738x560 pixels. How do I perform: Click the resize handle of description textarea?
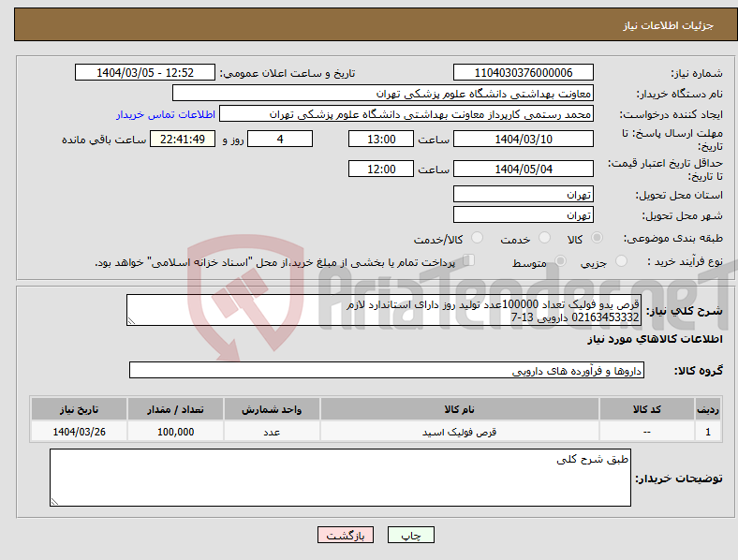[x=131, y=321]
